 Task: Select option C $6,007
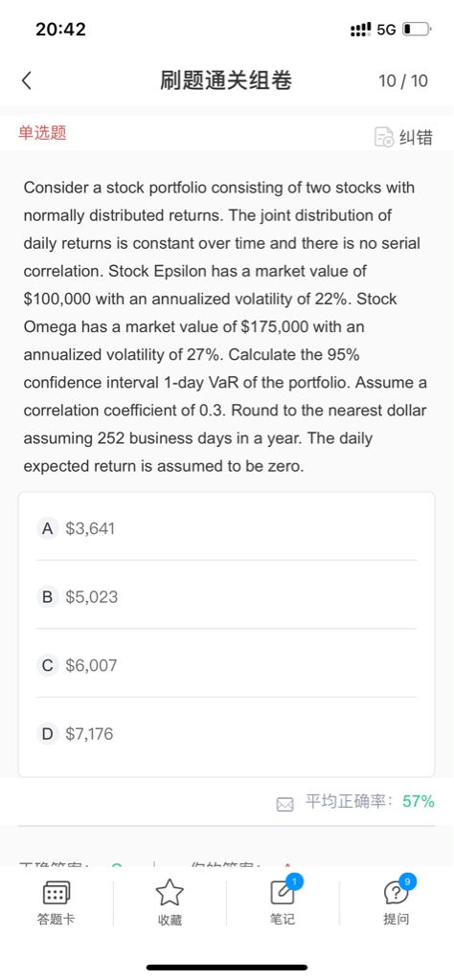coord(226,665)
